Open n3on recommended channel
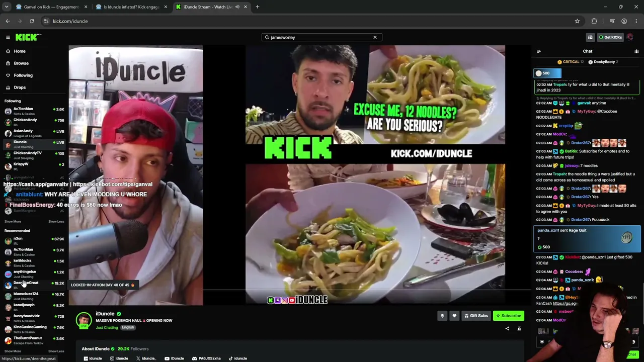Image resolution: width=644 pixels, height=362 pixels. 34,241
